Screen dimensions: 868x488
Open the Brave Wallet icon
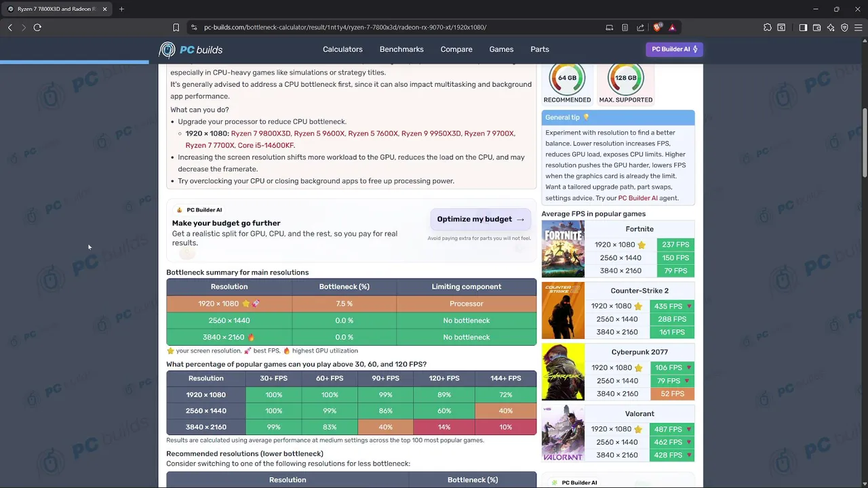(816, 27)
